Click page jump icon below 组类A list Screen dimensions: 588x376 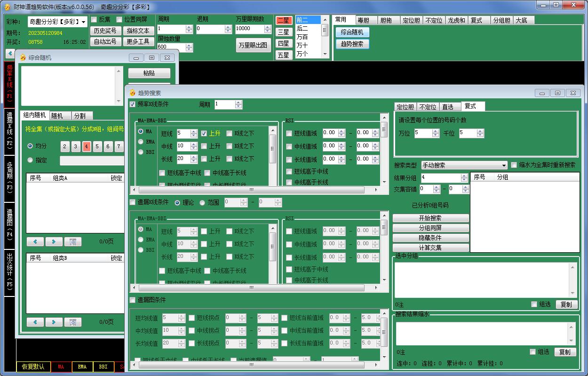pyautogui.click(x=72, y=241)
